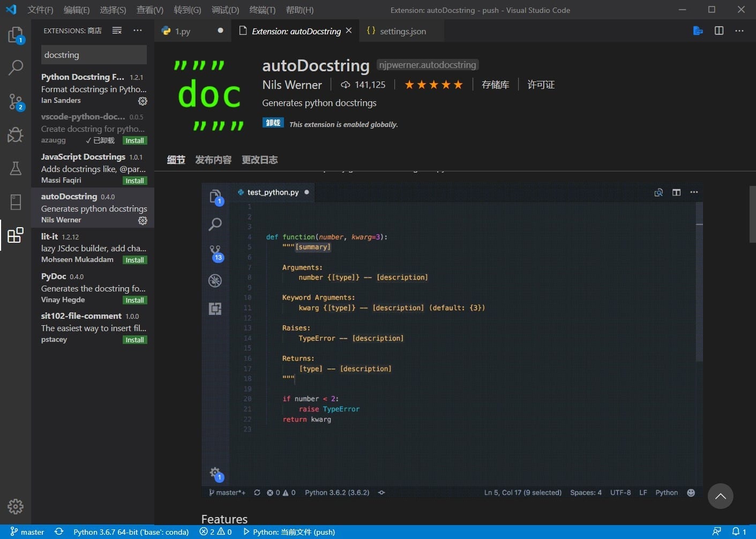Click the synchronize changes icon in status bar
This screenshot has height=539, width=756.
[x=59, y=531]
